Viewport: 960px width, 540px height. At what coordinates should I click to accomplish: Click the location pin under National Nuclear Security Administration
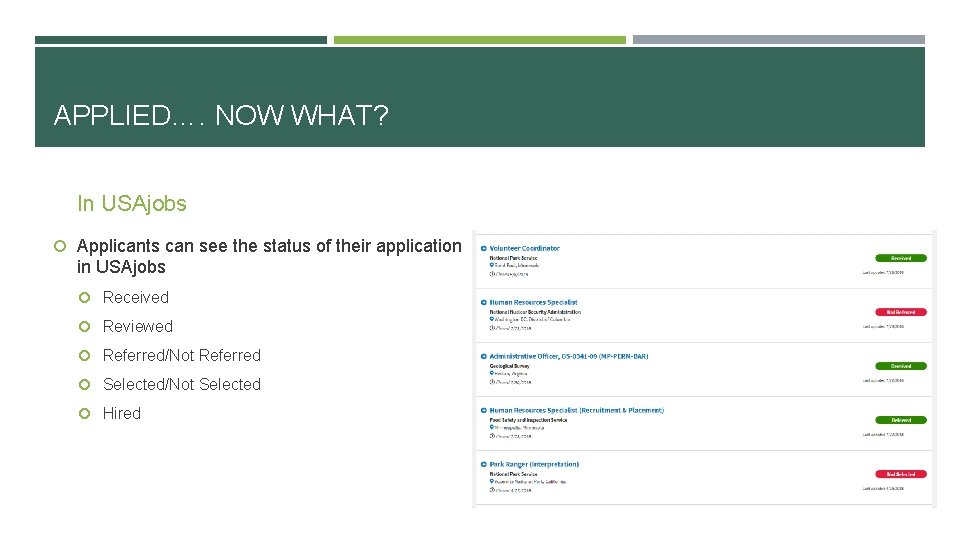[492, 319]
